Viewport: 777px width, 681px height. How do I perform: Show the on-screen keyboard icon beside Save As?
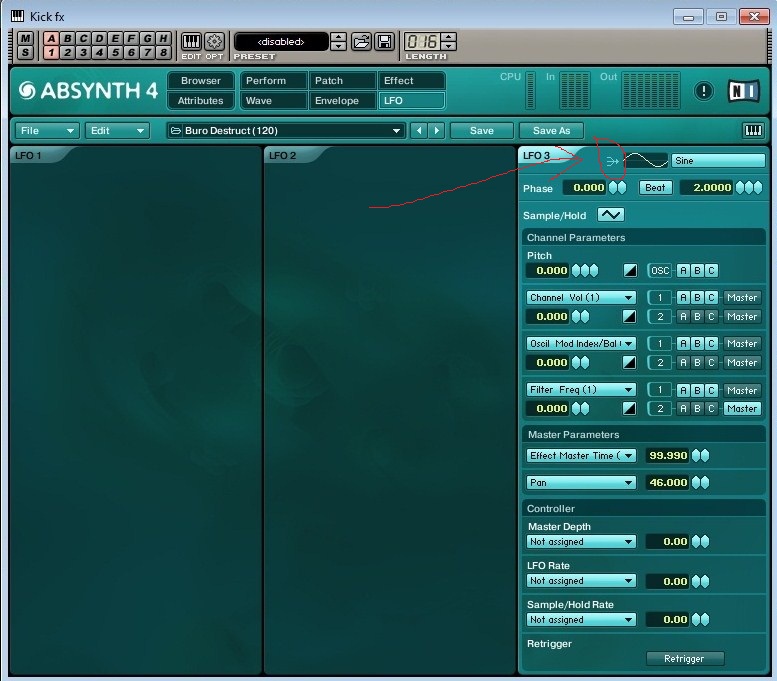pos(753,130)
